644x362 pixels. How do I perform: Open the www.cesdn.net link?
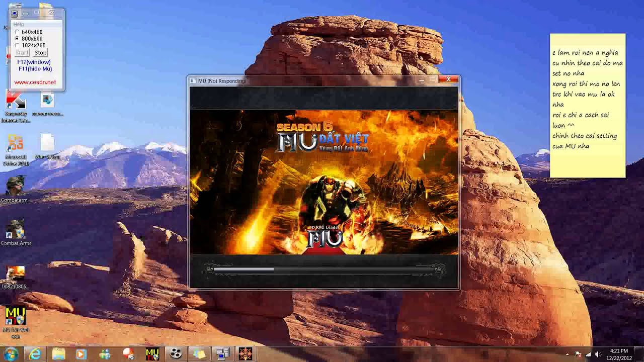tap(35, 82)
